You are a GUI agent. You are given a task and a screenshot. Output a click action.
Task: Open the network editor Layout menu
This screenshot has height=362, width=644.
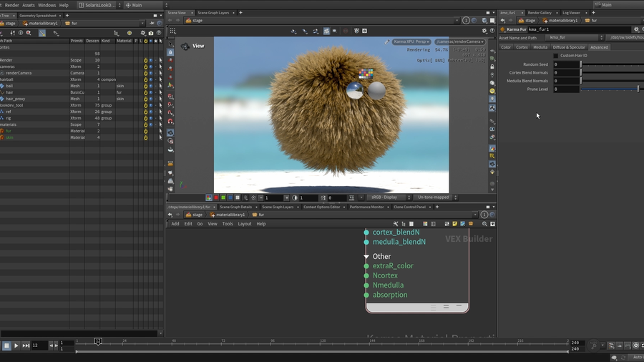click(245, 224)
